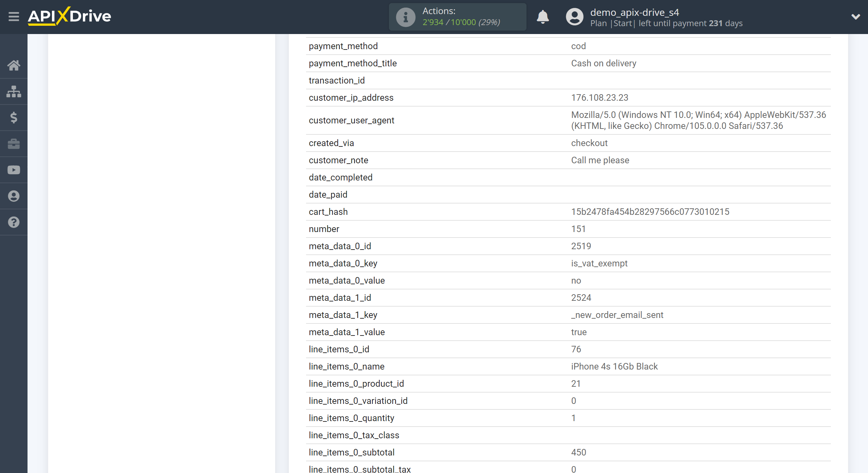Image resolution: width=868 pixels, height=473 pixels.
Task: Select the customer_user_agent field name
Action: point(351,120)
